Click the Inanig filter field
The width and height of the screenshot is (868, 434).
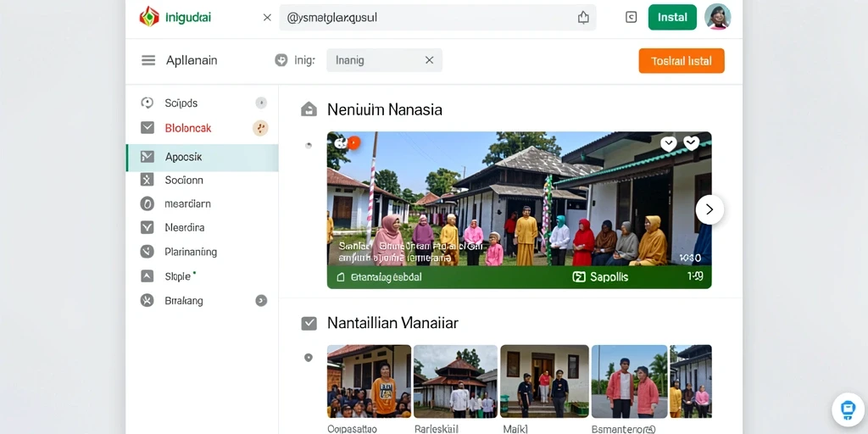click(x=384, y=60)
